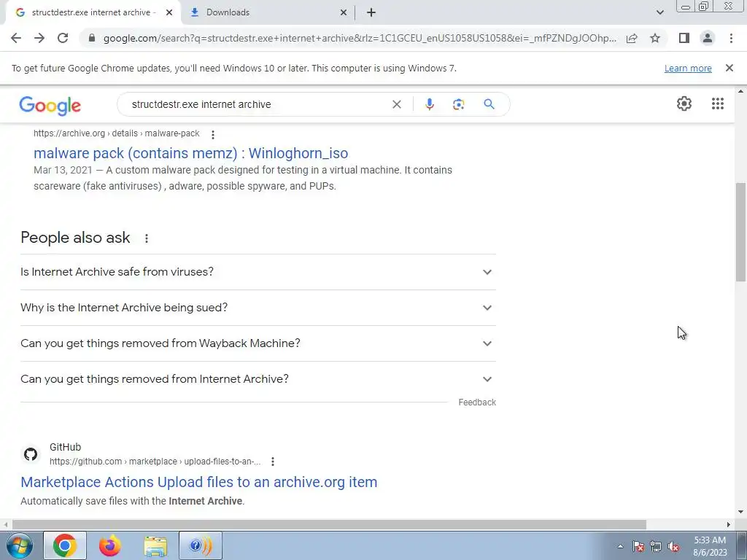Go forward in browser history
Screen dimensions: 747x560
[x=39, y=38]
